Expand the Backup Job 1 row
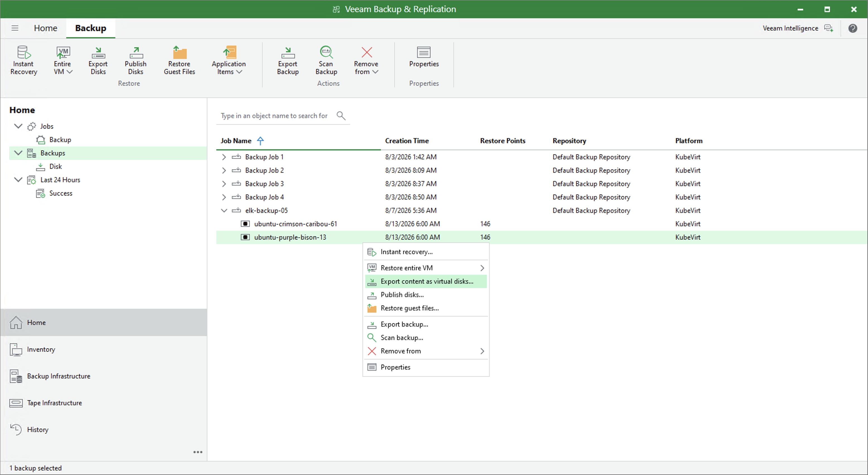Screen dimensions: 868x475 coord(224,157)
